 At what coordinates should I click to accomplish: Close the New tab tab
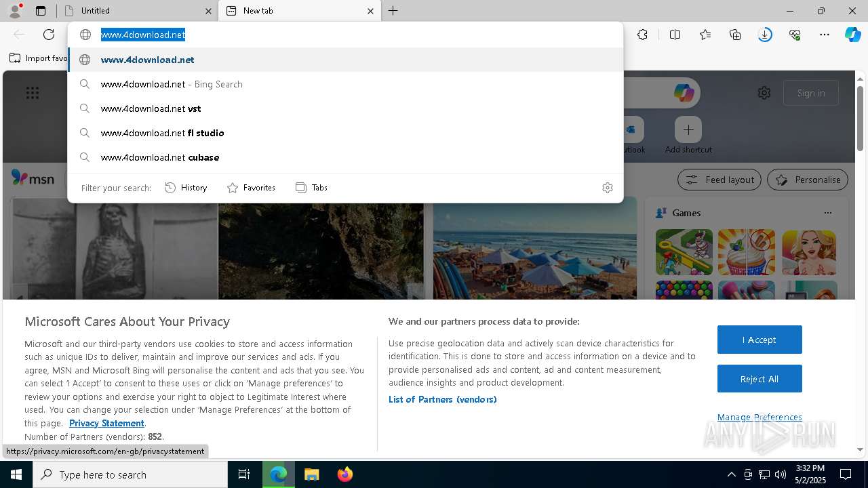point(370,11)
